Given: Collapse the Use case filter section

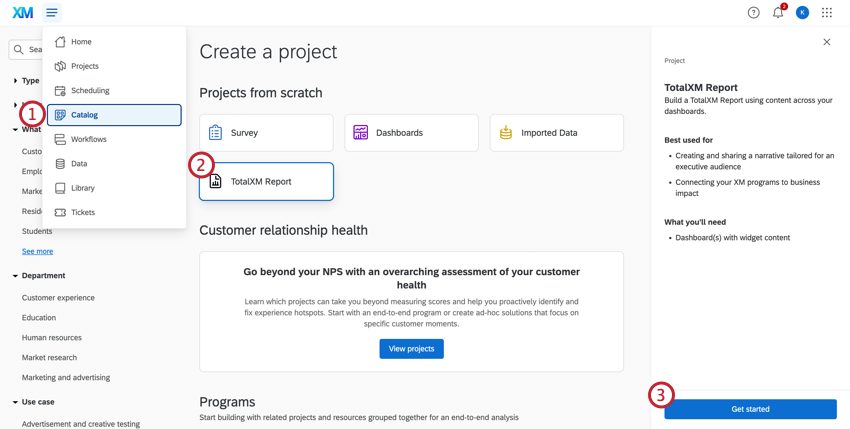Looking at the screenshot, I should click(15, 402).
